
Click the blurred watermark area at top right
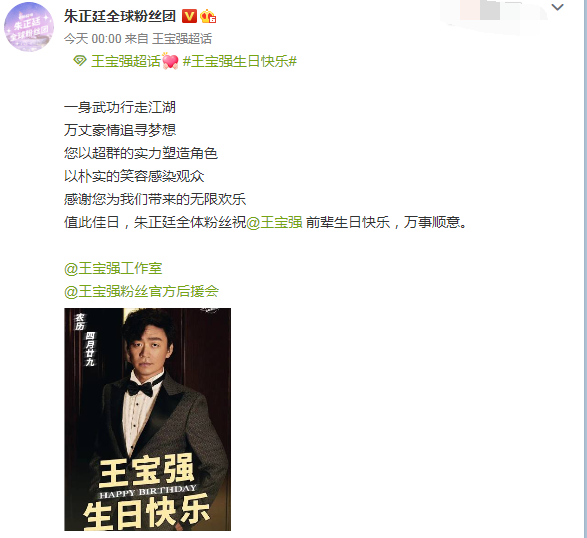[493, 15]
